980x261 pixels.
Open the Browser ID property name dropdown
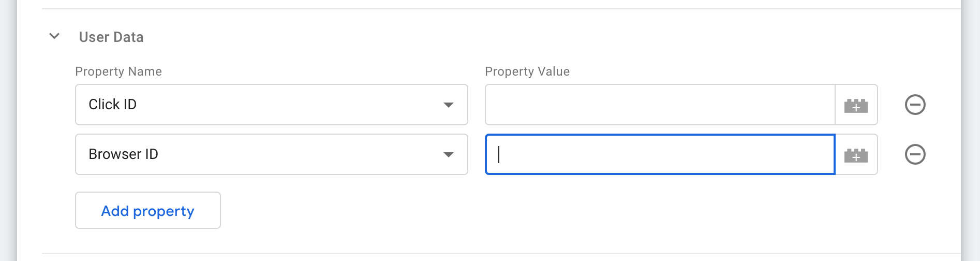(x=271, y=154)
